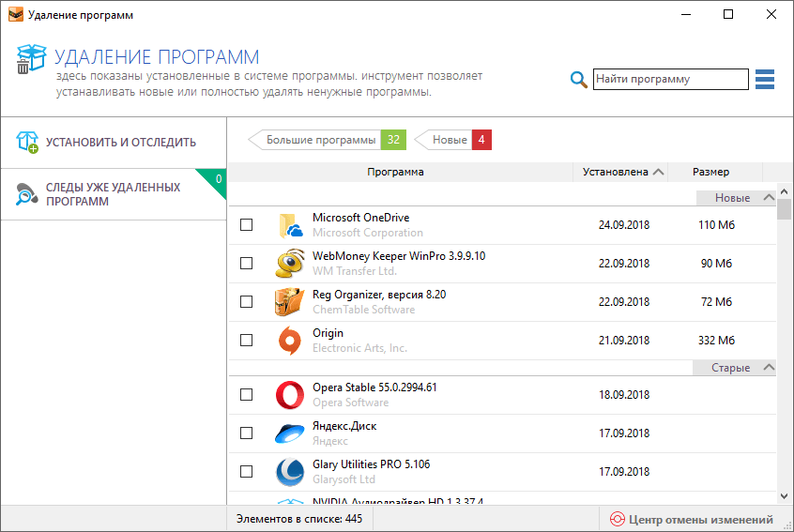Click the 332 Мб size value

pyautogui.click(x=716, y=341)
